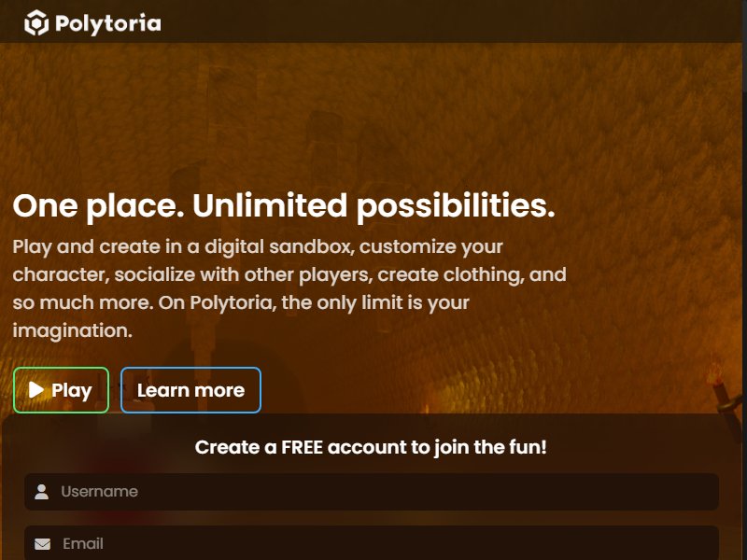
Task: Open homepage via the Polytoria wordmark
Action: coord(108,24)
